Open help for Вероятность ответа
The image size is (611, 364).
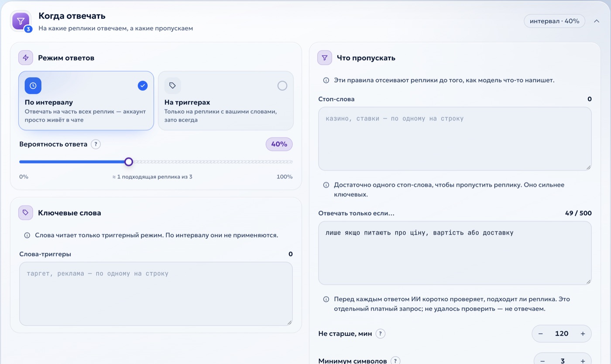pos(96,144)
